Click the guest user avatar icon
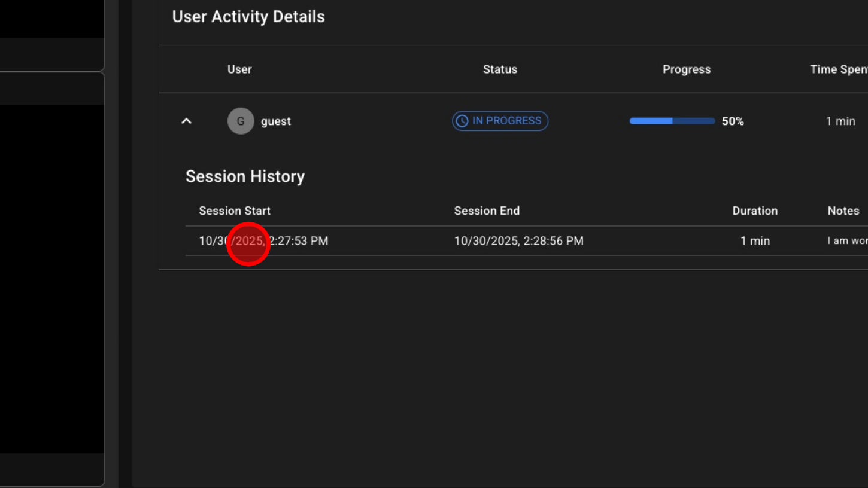The height and width of the screenshot is (488, 868). point(241,121)
